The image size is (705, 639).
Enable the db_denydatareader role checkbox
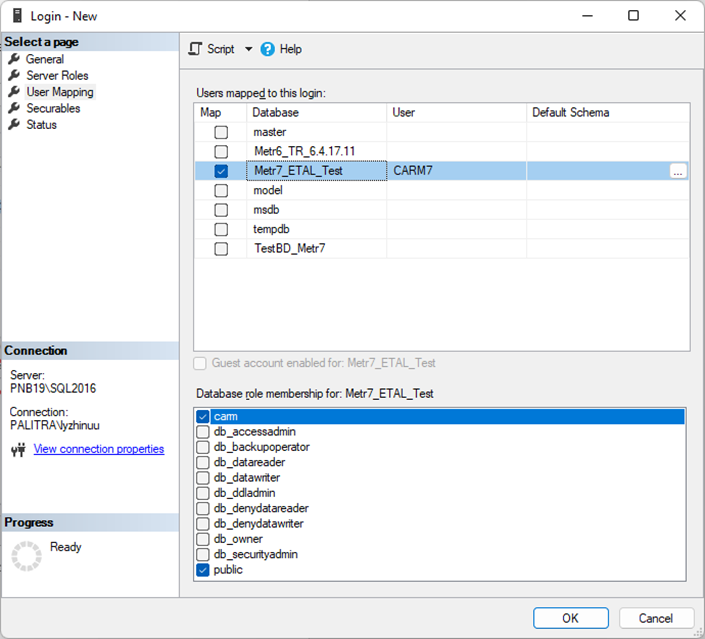click(203, 508)
